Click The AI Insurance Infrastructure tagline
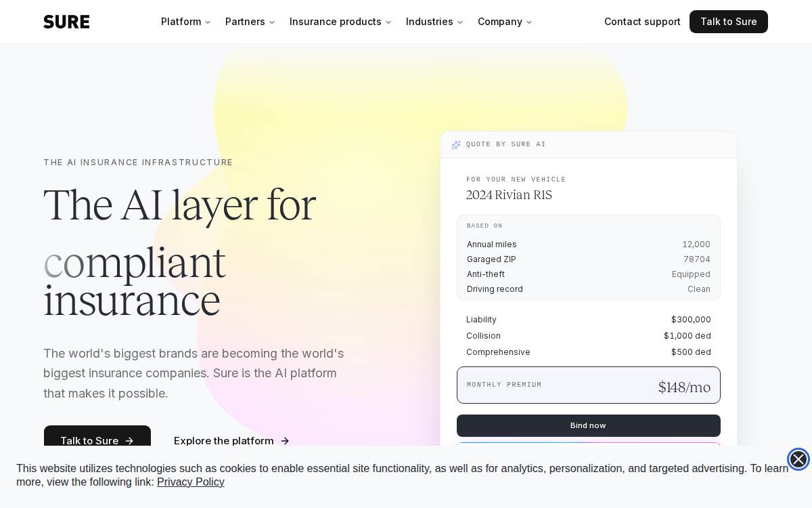Screen dimensions: 812x508 coord(138,163)
